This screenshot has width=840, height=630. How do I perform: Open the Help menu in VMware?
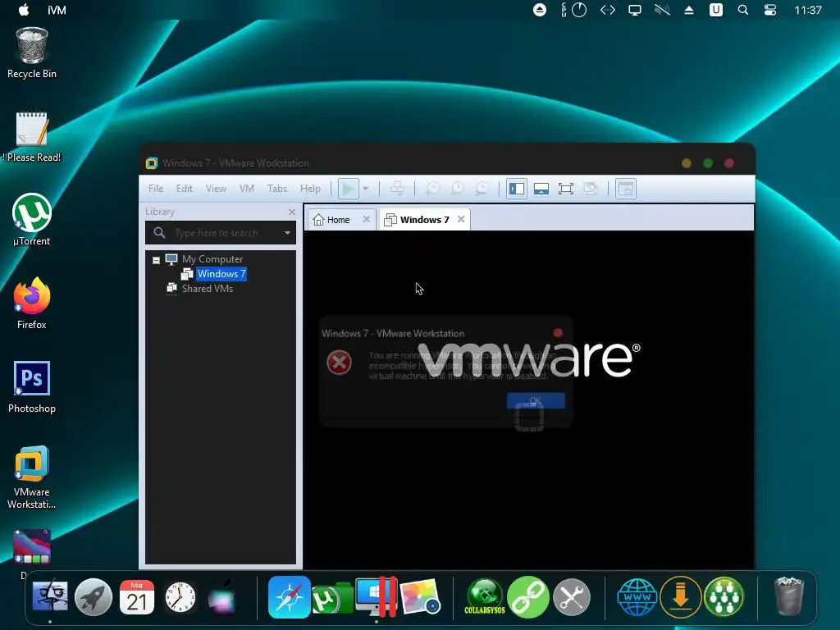click(x=310, y=189)
